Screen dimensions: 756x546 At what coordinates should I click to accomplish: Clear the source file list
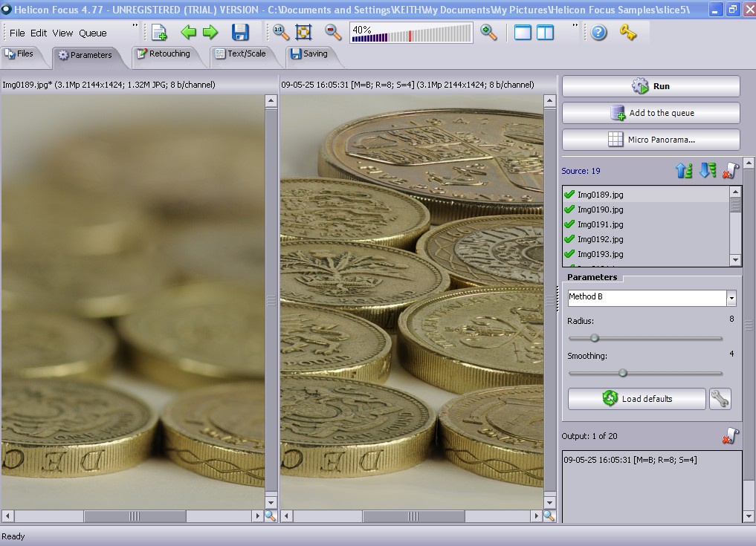(731, 171)
